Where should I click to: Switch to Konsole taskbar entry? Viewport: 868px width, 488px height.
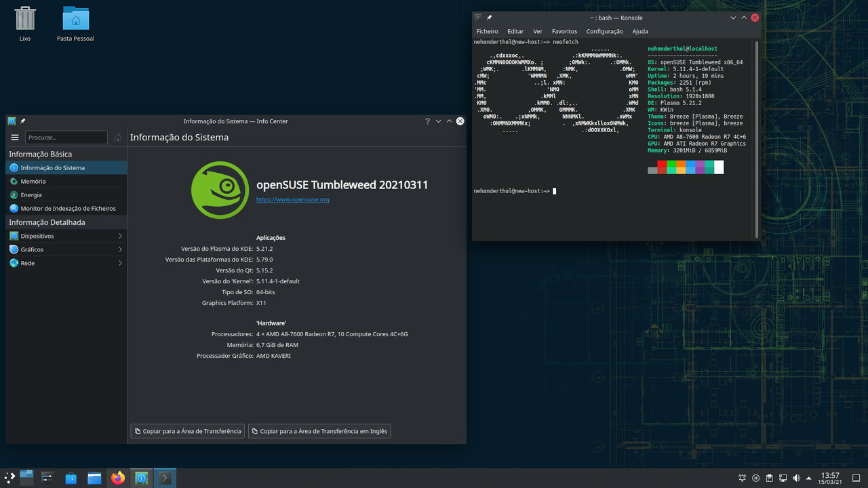point(165,478)
